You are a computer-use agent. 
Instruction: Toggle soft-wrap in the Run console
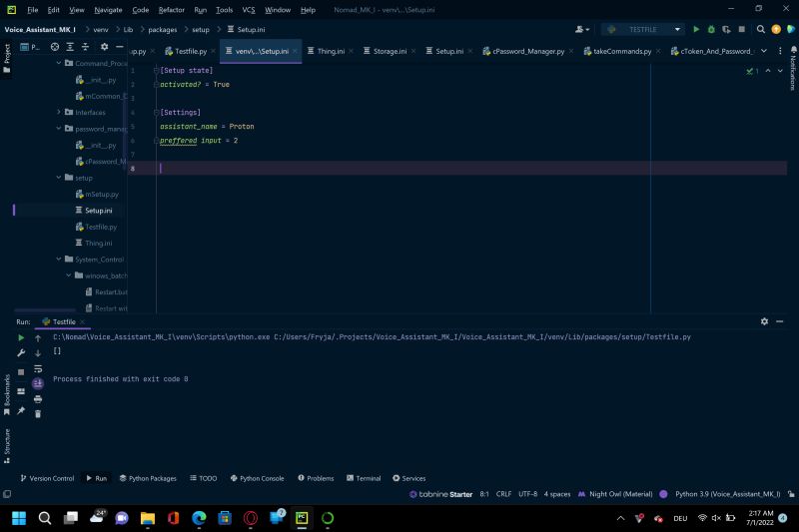tap(38, 368)
